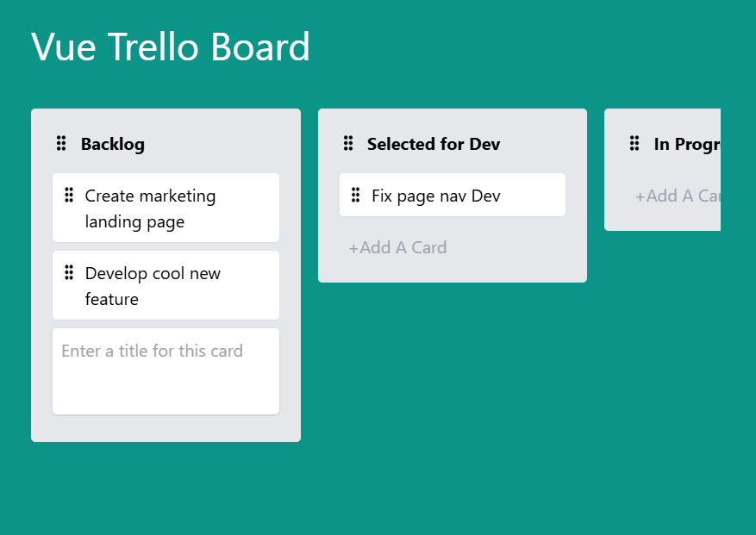Click Add A Card under Fix page nav Dev
The image size is (756, 535).
(x=397, y=247)
